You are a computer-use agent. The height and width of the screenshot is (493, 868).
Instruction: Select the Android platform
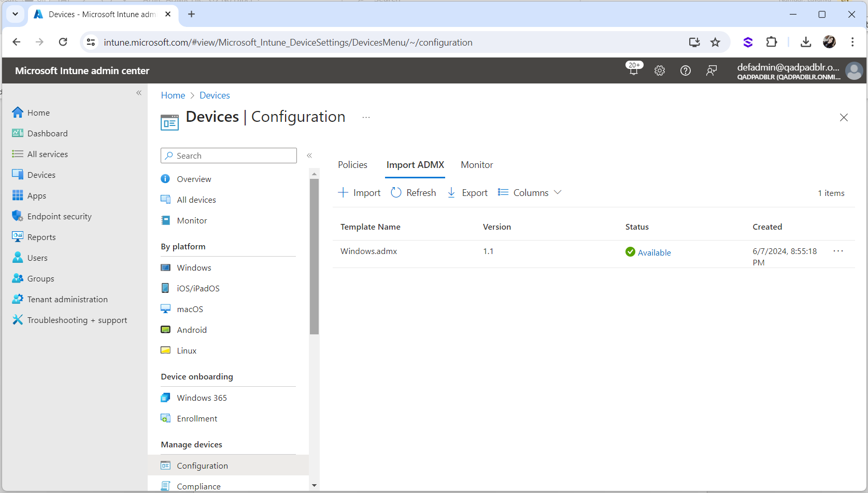tap(184, 330)
